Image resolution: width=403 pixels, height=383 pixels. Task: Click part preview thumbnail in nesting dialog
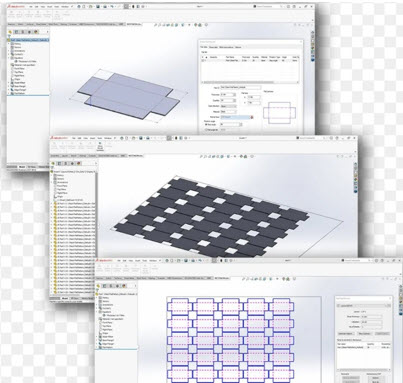(279, 113)
